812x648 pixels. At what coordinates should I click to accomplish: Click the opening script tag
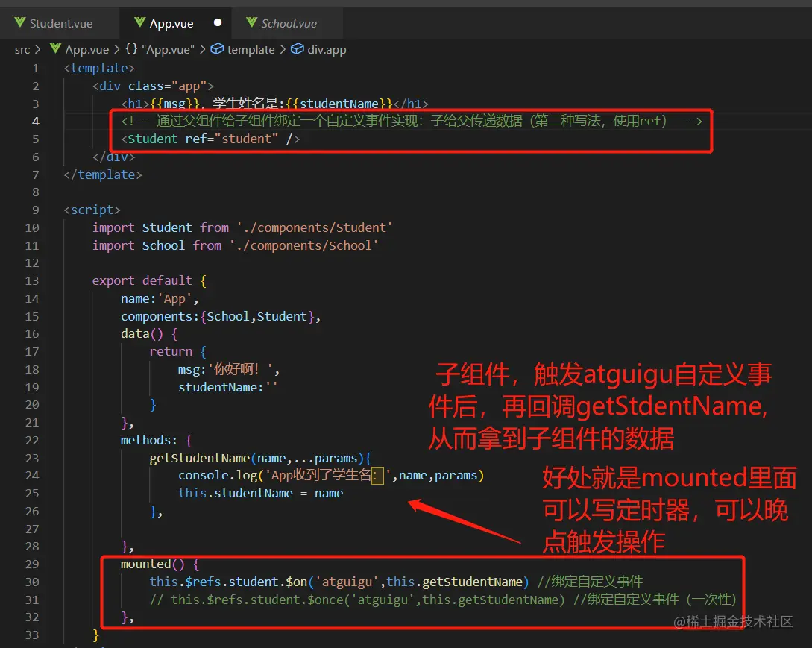(x=92, y=210)
